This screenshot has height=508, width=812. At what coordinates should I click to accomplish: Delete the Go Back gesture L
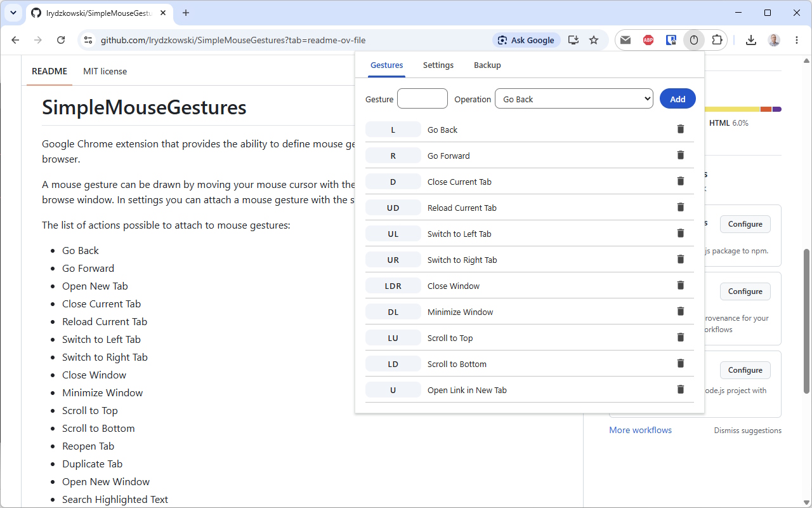(681, 129)
